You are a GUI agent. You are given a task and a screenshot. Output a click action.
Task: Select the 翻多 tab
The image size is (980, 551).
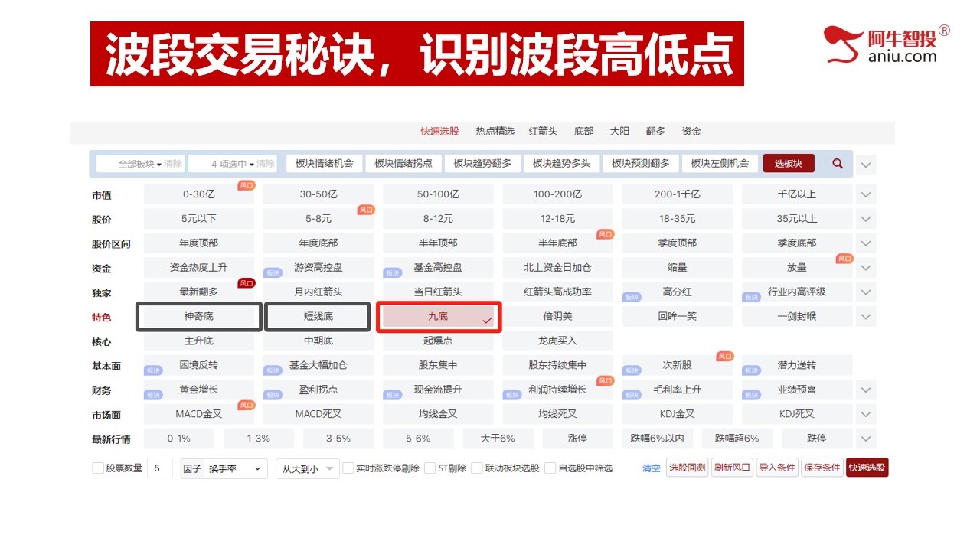655,132
